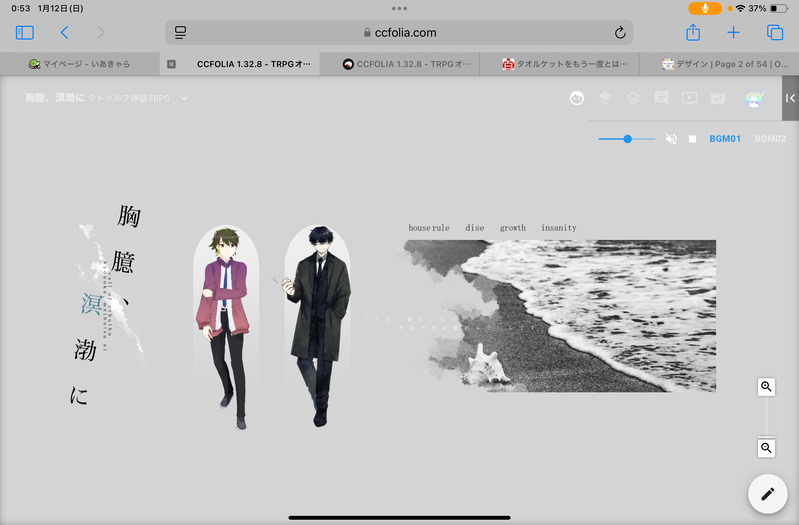Open the dise link
Screen dimensions: 799x525
pos(474,228)
